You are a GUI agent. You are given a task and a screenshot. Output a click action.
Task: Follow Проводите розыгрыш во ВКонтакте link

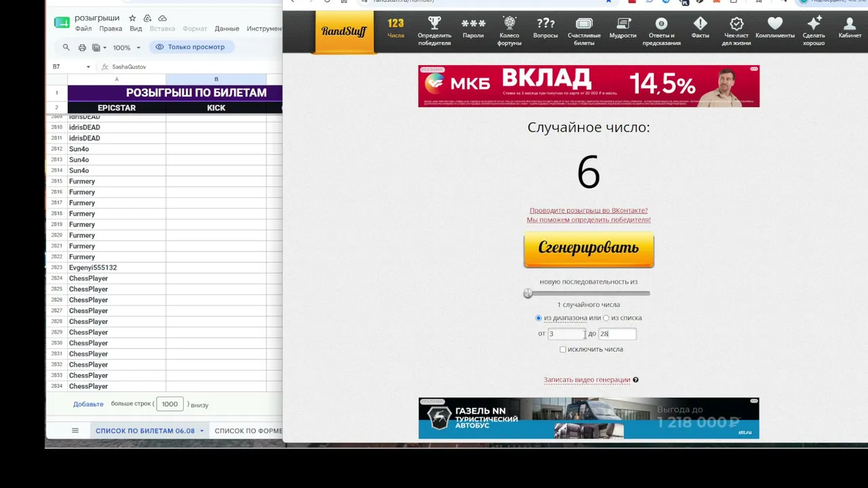coord(589,210)
